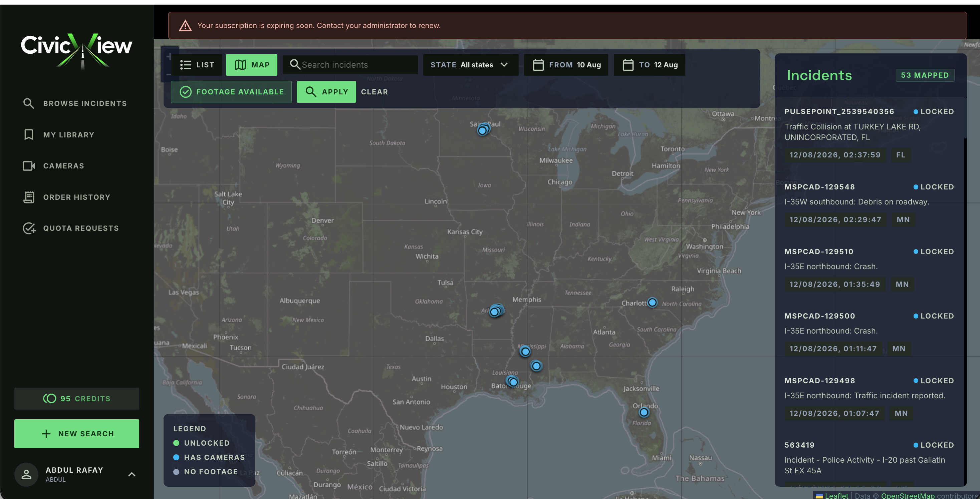The width and height of the screenshot is (980, 499).
Task: Switch to Map view
Action: click(x=251, y=65)
